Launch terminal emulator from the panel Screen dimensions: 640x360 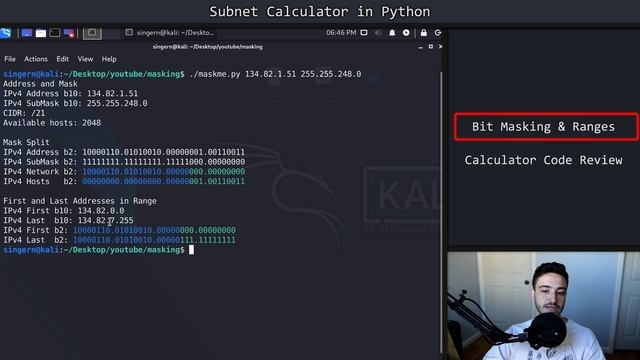click(x=55, y=33)
